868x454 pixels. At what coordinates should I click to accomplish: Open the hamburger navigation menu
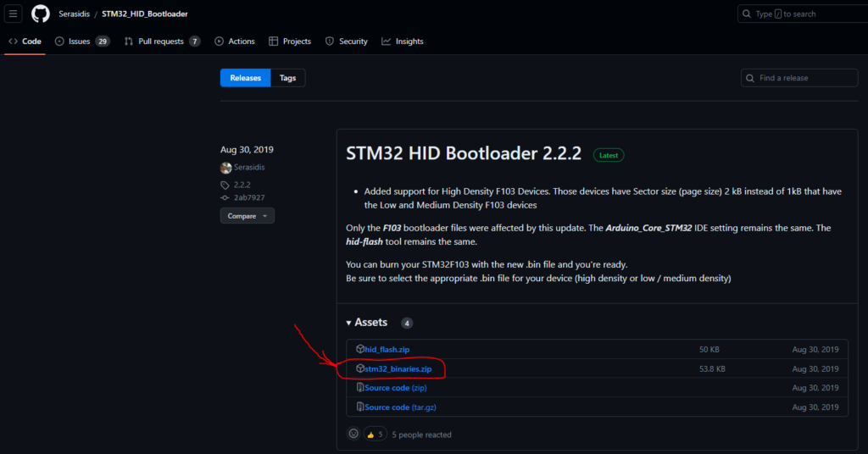pyautogui.click(x=13, y=14)
